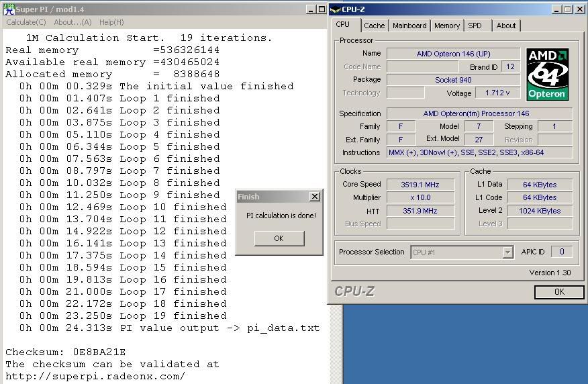
Task: Switch to the Cache tab
Action: (375, 26)
